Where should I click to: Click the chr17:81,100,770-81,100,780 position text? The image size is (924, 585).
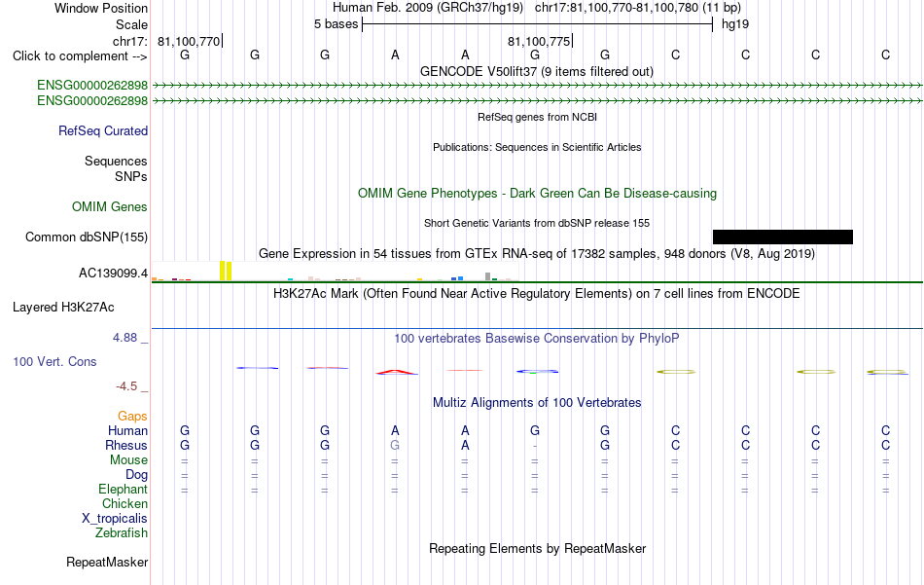617,8
